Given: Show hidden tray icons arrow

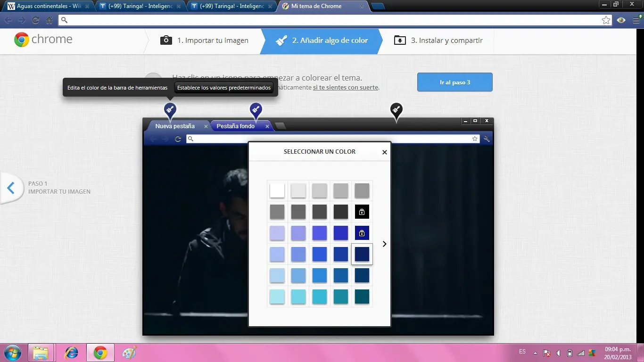Looking at the screenshot, I should click(x=535, y=353).
